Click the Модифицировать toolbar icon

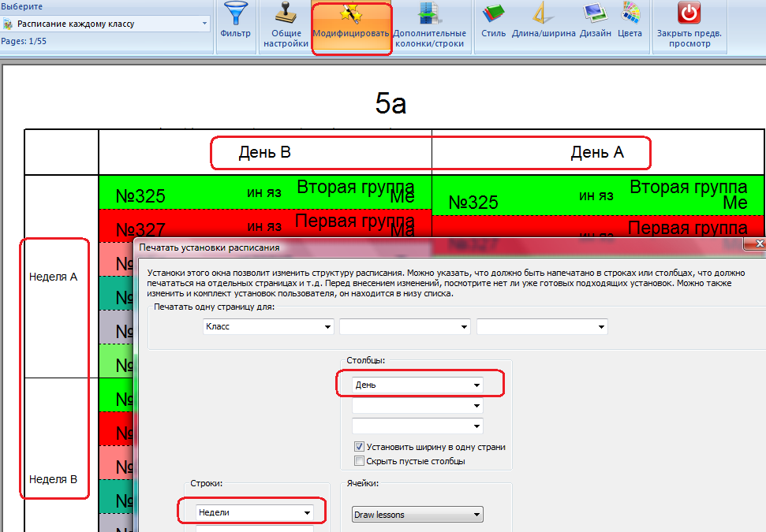coord(351,14)
